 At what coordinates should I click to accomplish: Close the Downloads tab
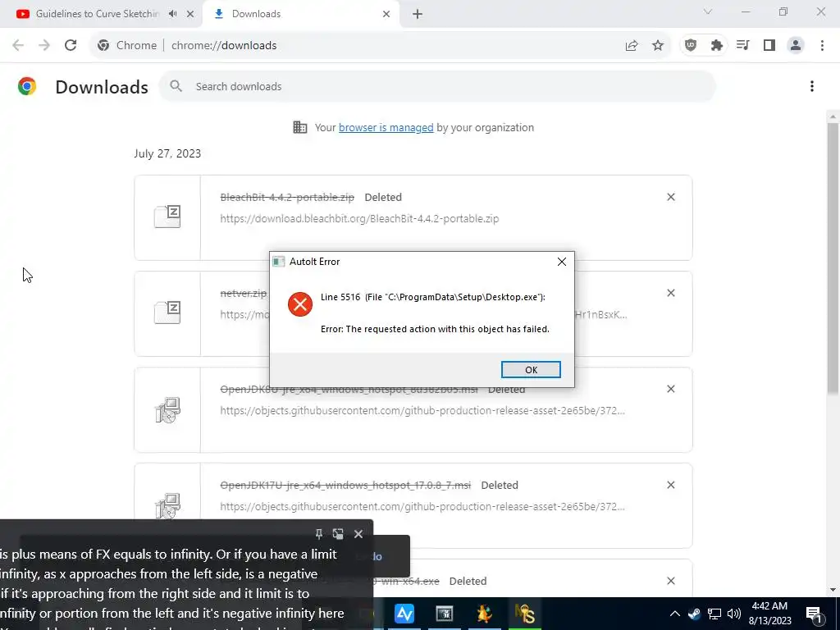point(386,14)
